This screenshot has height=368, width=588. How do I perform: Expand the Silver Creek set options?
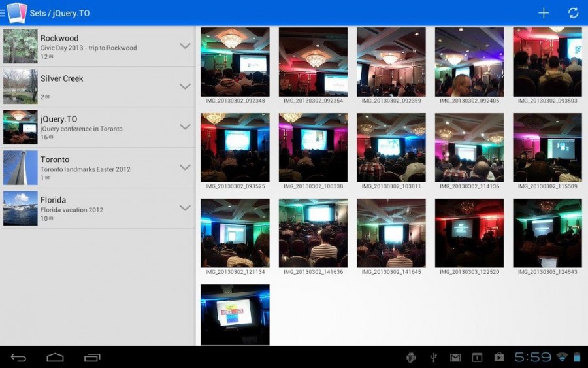185,86
